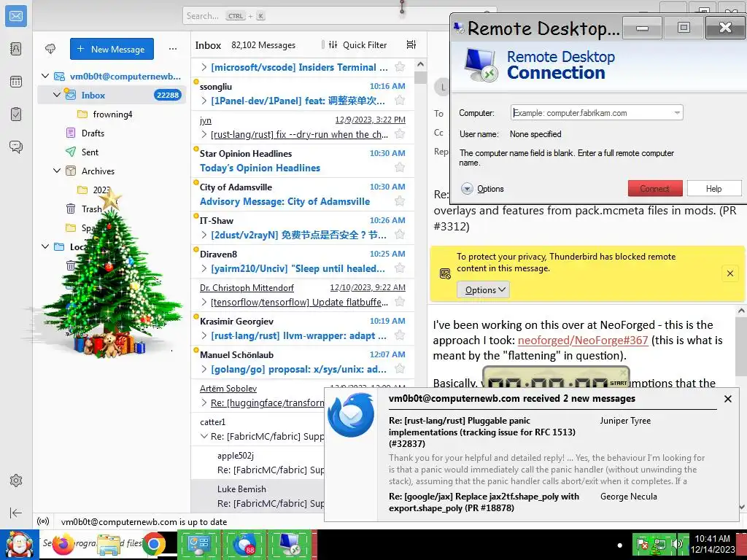Open the neoforged/NeoForge#367 link

pos(583,340)
